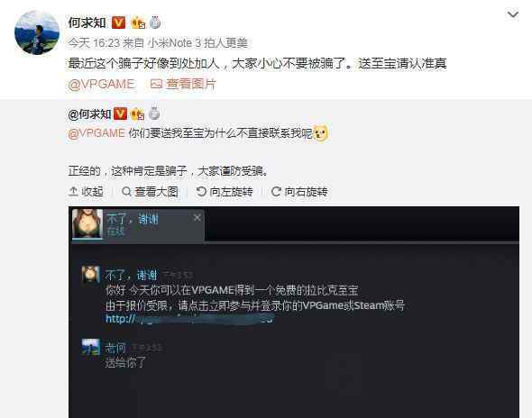Click @VPGAME mention in reposted message
This screenshot has width=532, height=418.
pos(96,133)
